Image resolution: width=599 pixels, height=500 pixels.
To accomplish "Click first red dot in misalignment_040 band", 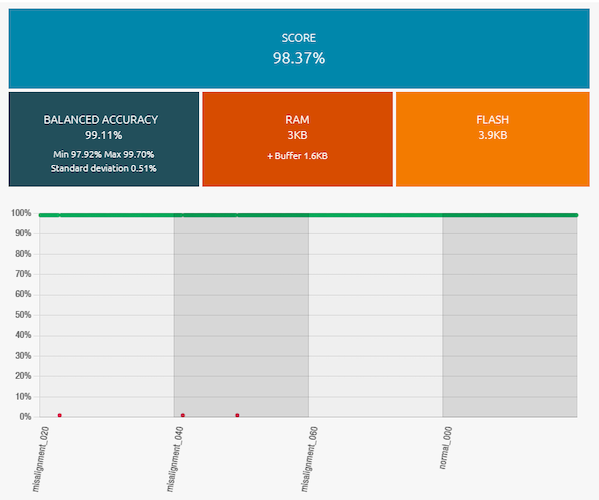I will (183, 415).
